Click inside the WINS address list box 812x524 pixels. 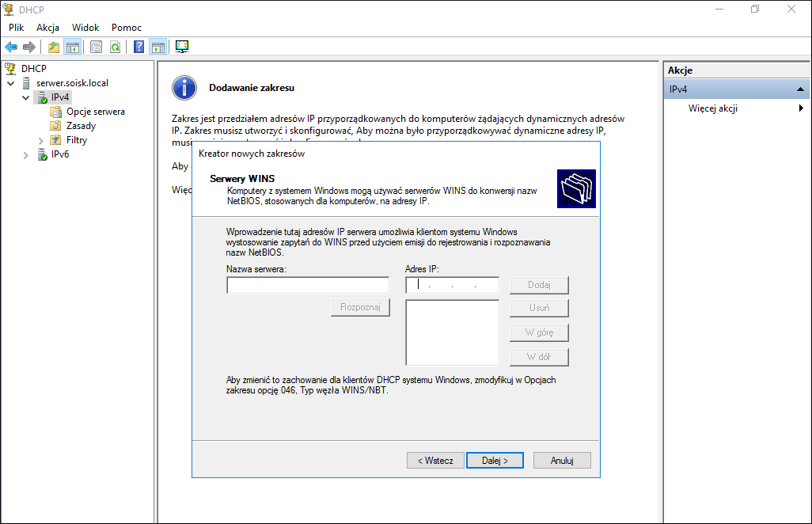[x=452, y=332]
